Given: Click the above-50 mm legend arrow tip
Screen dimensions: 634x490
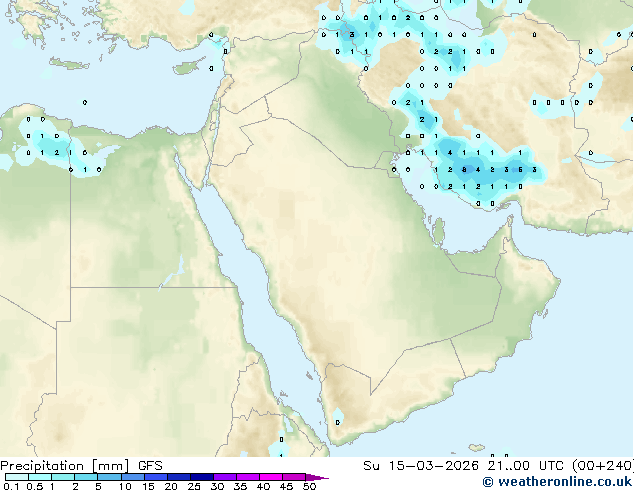Looking at the screenshot, I should click(x=317, y=477).
